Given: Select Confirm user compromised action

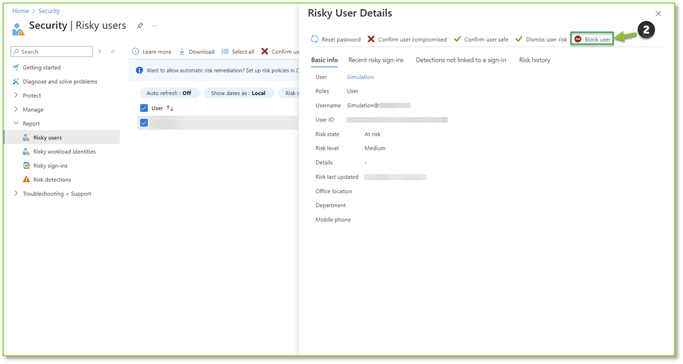Looking at the screenshot, I should (x=407, y=39).
